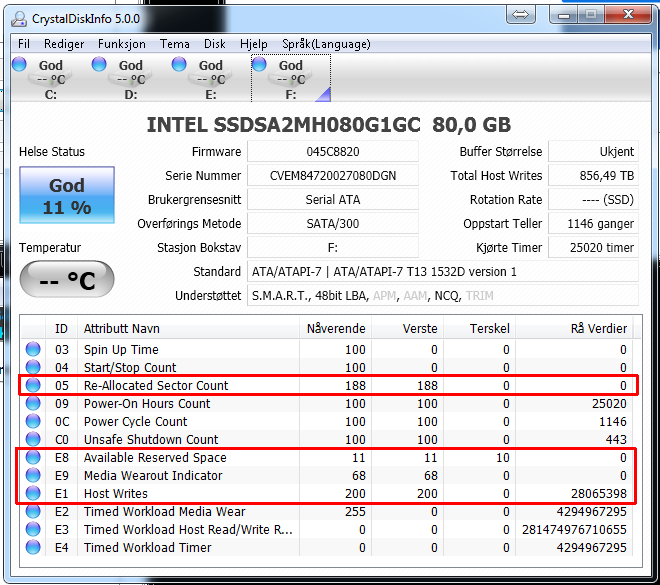
Task: Click status orb for Host Writes
Action: (x=33, y=493)
